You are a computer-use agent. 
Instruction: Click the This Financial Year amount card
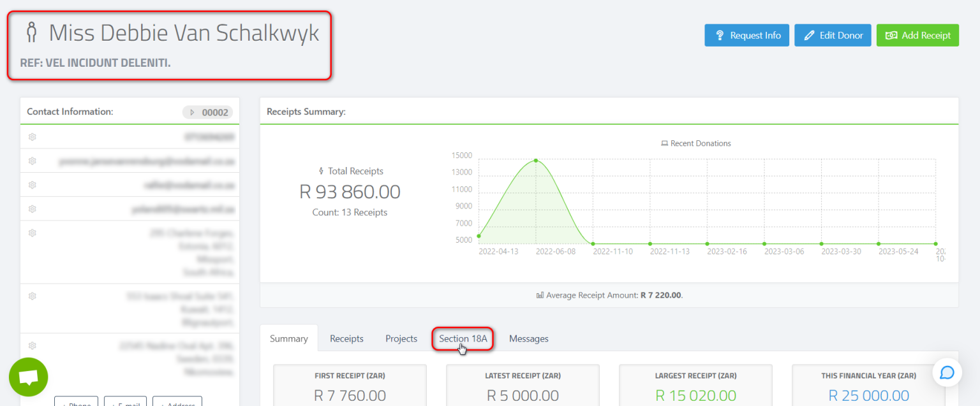[868, 386]
